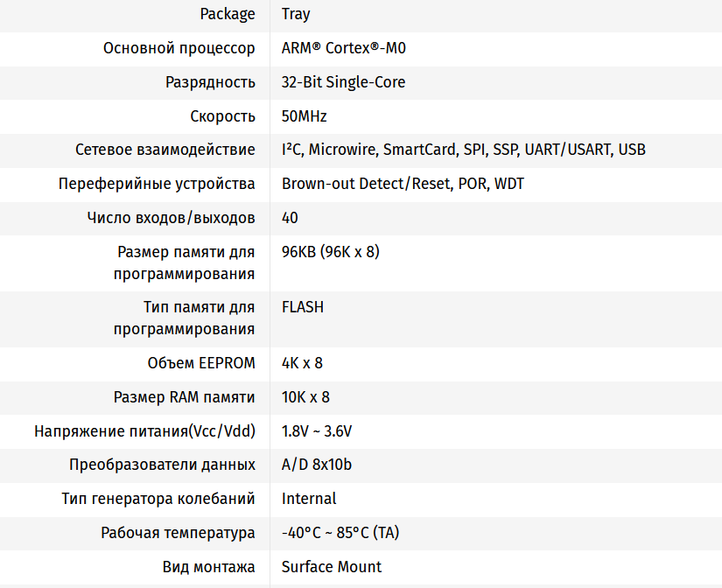Select the 'Основной процессор' label
The image size is (722, 588).
(179, 48)
